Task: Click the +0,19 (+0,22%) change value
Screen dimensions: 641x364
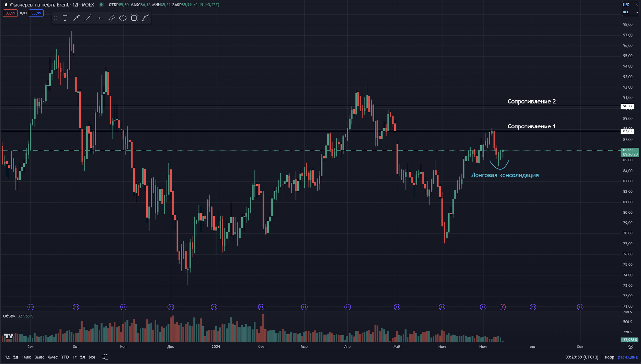Action: tap(206, 5)
